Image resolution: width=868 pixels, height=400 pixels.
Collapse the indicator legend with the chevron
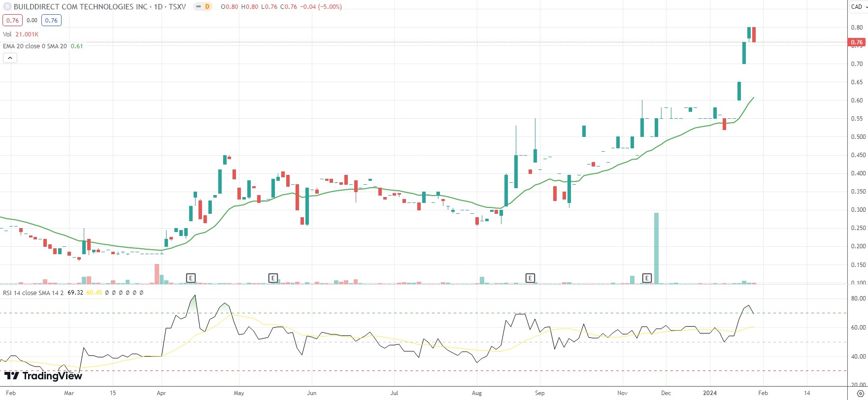(x=10, y=58)
